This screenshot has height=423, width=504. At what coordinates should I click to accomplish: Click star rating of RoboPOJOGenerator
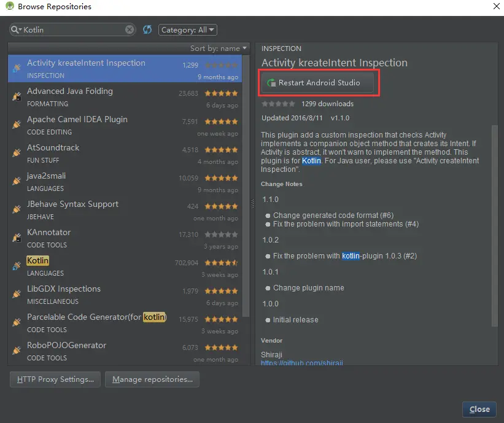pyautogui.click(x=221, y=347)
